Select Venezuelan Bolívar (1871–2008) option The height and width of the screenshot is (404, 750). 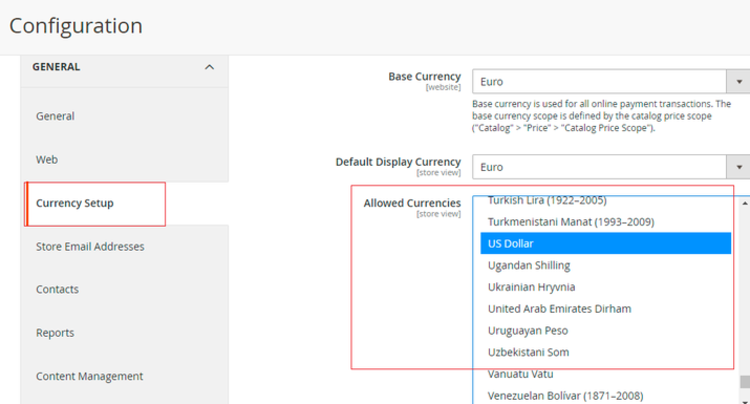(566, 395)
